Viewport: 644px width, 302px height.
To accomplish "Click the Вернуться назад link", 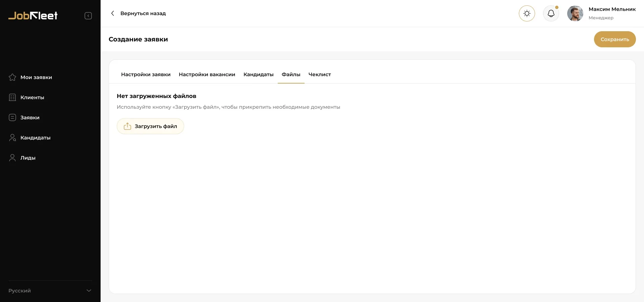I will 143,13.
